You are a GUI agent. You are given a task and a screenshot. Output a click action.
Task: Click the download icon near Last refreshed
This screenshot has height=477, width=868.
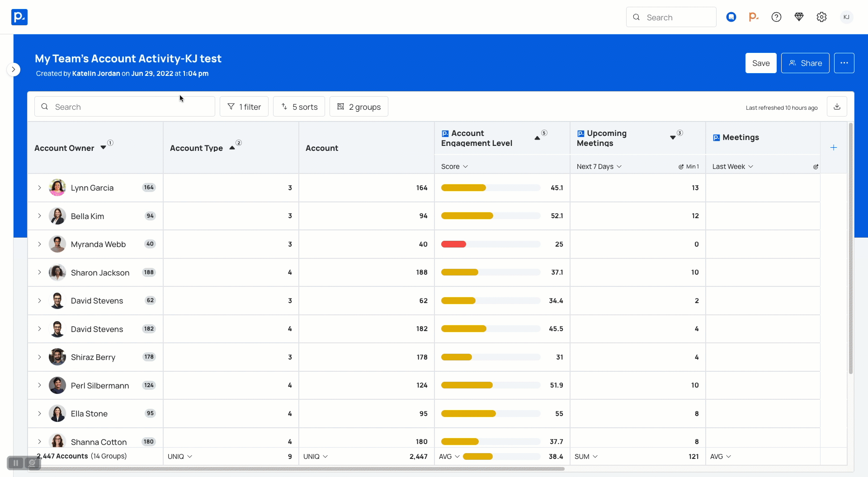click(x=837, y=107)
